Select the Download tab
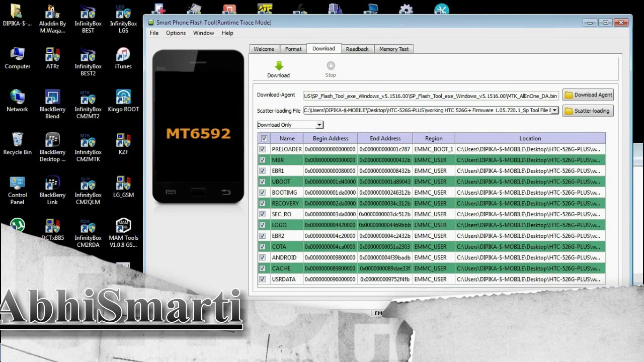Image resolution: width=644 pixels, height=362 pixels. (324, 49)
